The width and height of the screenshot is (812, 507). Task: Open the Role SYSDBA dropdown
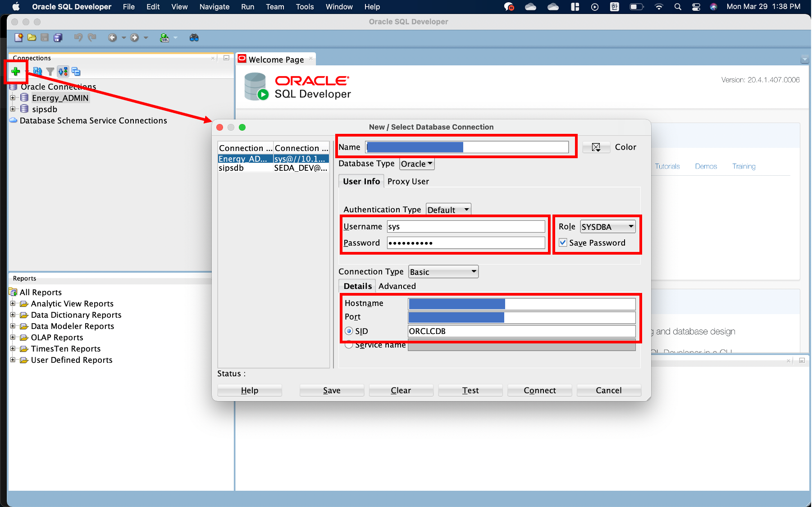pos(608,227)
